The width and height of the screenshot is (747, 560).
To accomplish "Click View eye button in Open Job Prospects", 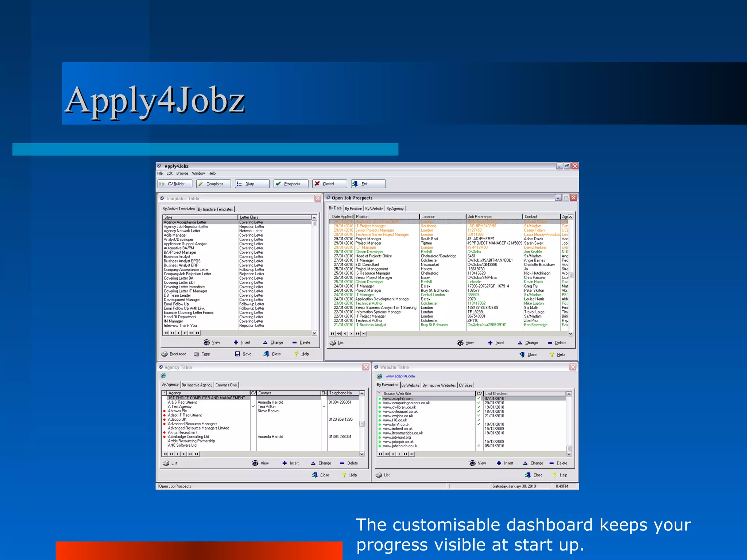I will 465,343.
